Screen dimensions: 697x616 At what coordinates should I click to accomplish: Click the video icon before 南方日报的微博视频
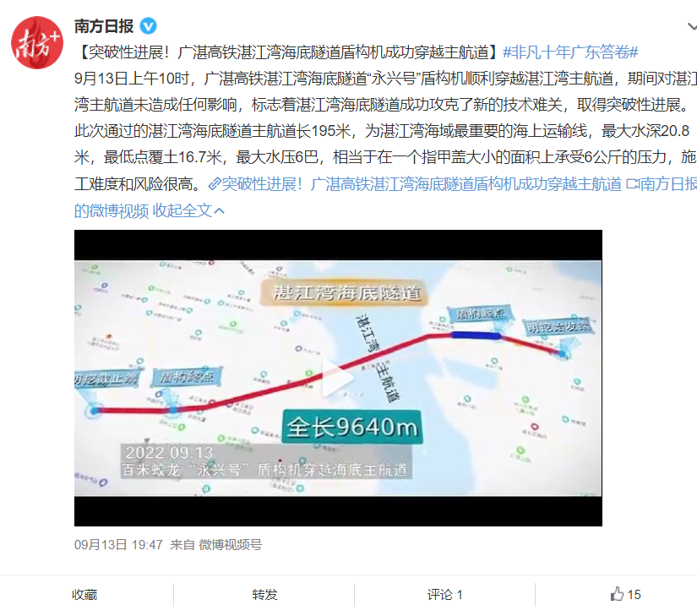(x=633, y=183)
